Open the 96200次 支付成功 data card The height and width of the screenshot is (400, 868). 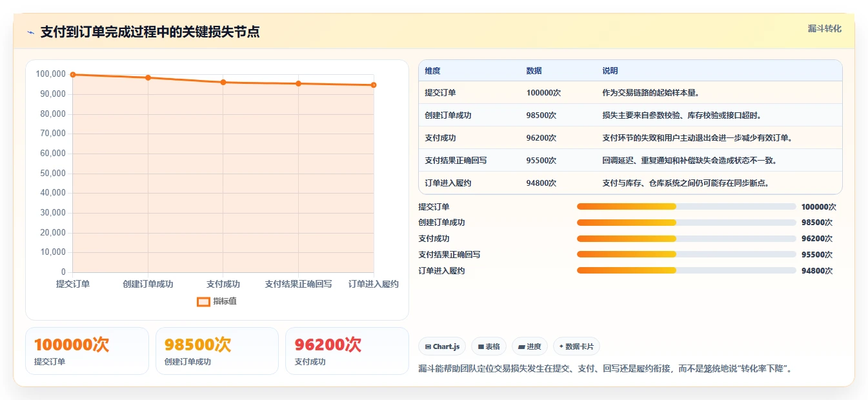(x=347, y=351)
